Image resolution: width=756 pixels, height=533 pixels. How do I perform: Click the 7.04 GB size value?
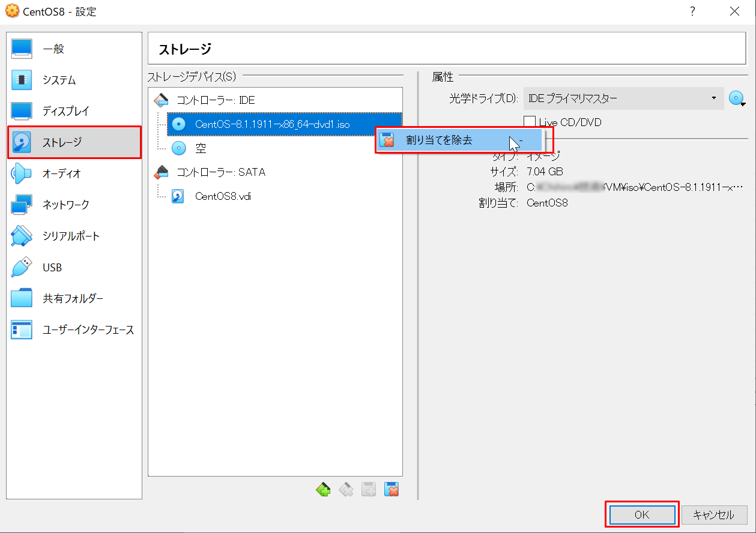pyautogui.click(x=545, y=172)
